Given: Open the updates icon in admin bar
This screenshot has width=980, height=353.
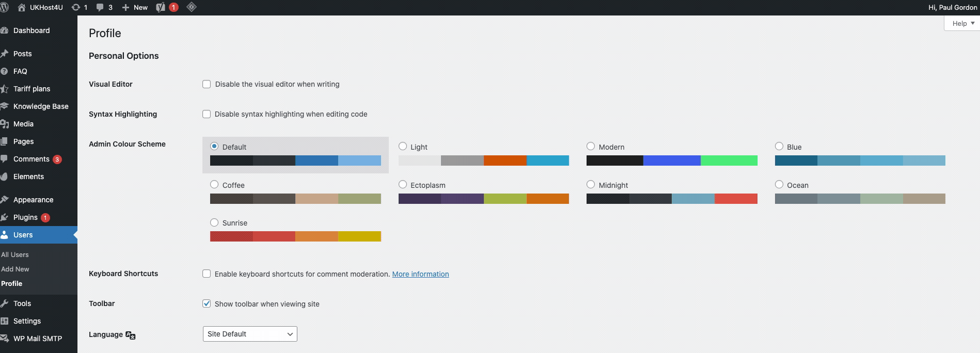Looking at the screenshot, I should (76, 7).
